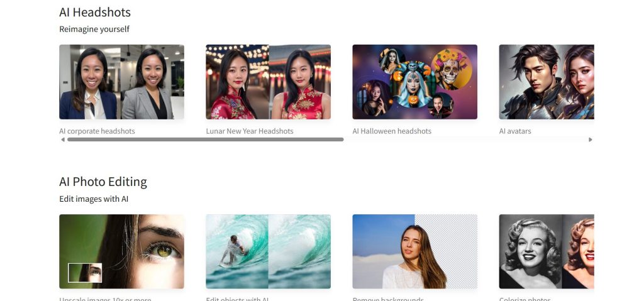This screenshot has height=301, width=644.
Task: Click the Remove backgrounds caption text
Action: (388, 298)
